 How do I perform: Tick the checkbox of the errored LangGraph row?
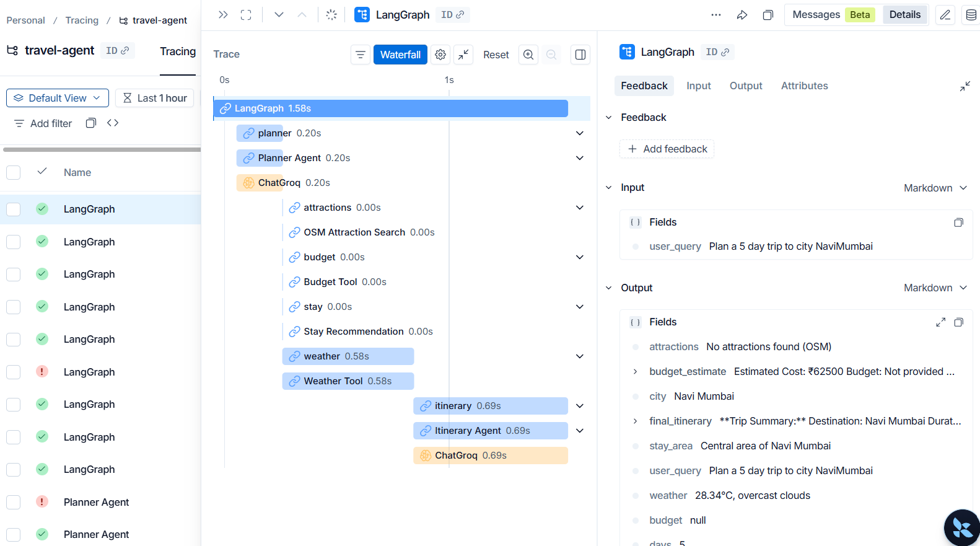[x=14, y=372]
